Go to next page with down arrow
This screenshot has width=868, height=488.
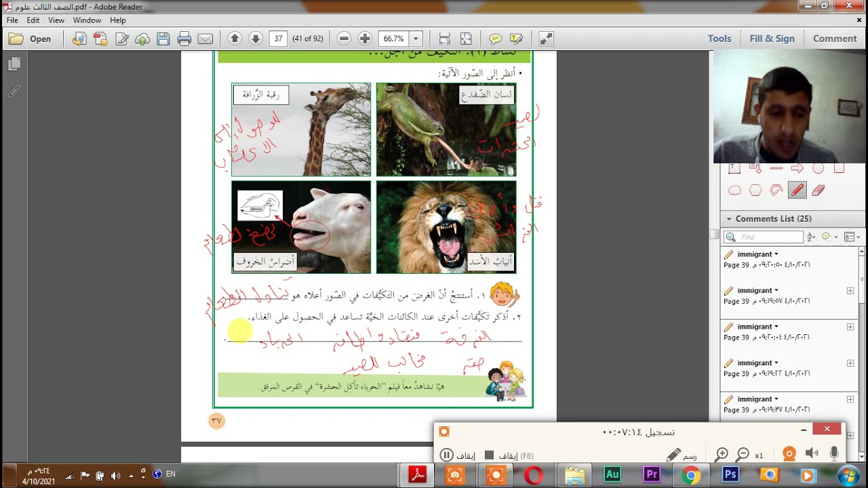coord(256,39)
